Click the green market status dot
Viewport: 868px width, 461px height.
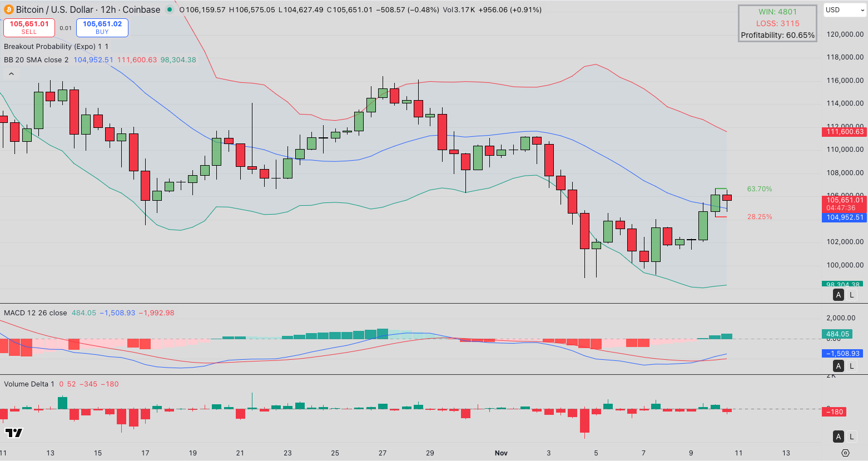[x=168, y=9]
